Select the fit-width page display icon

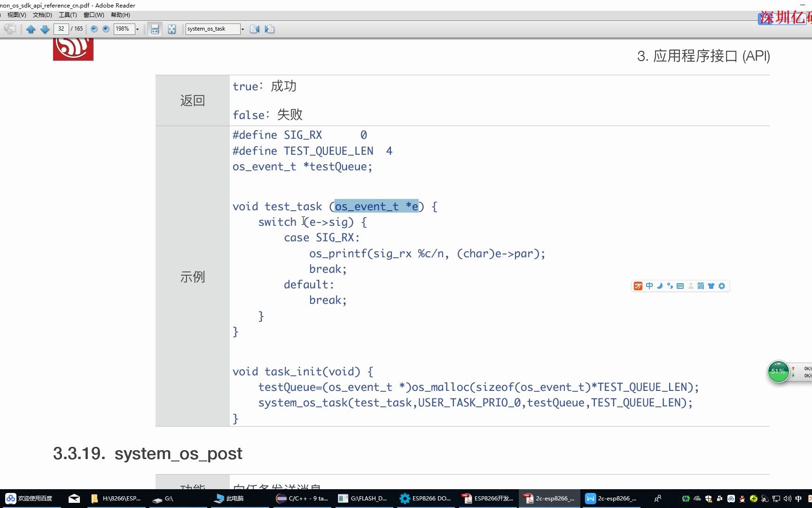pyautogui.click(x=155, y=29)
